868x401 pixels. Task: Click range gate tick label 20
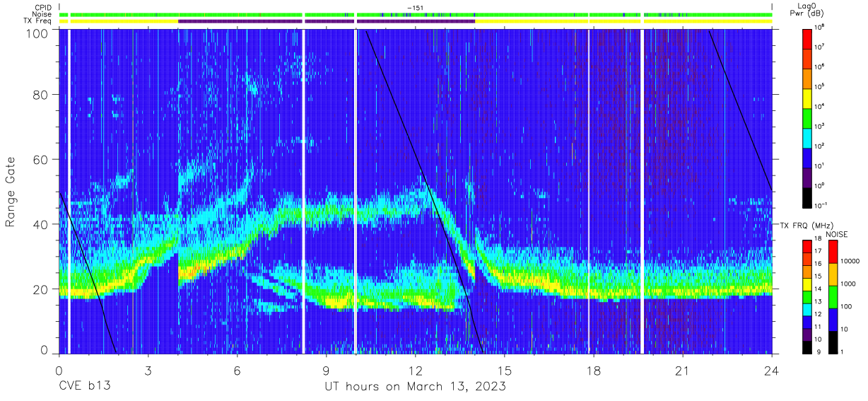tap(40, 289)
